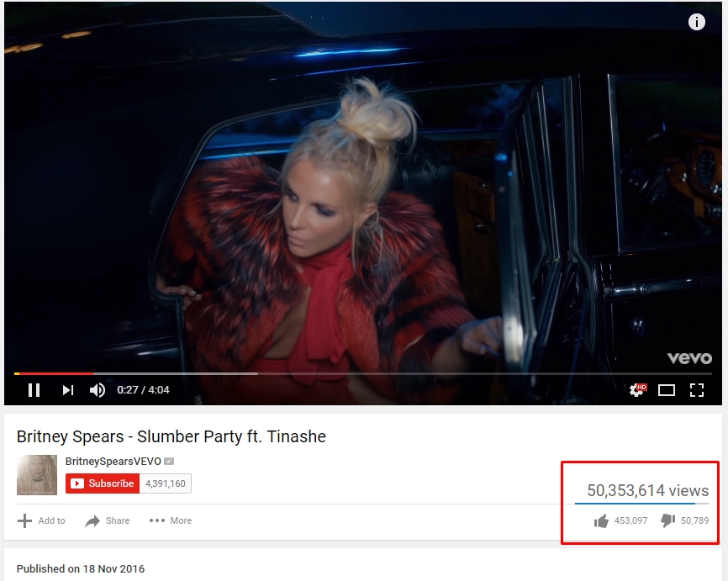
Task: Open the Add to playlist menu
Action: (x=41, y=520)
